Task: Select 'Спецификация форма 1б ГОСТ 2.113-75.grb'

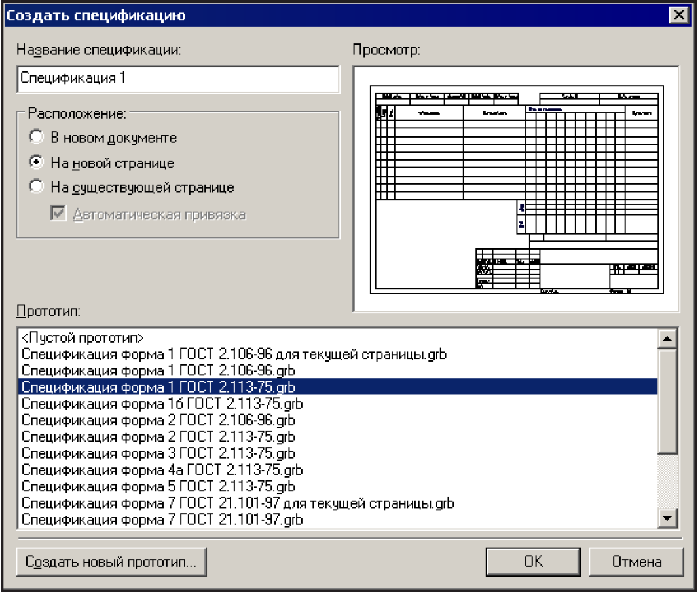Action: pyautogui.click(x=162, y=404)
